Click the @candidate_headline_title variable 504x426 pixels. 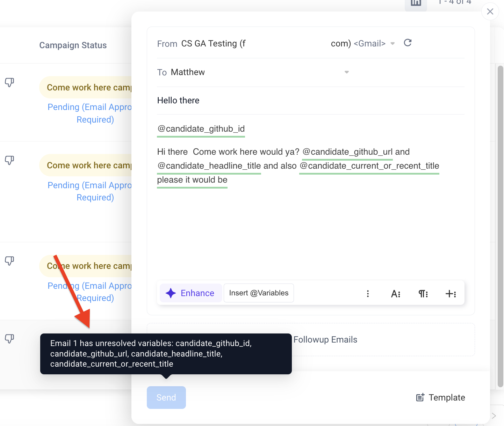(x=209, y=166)
